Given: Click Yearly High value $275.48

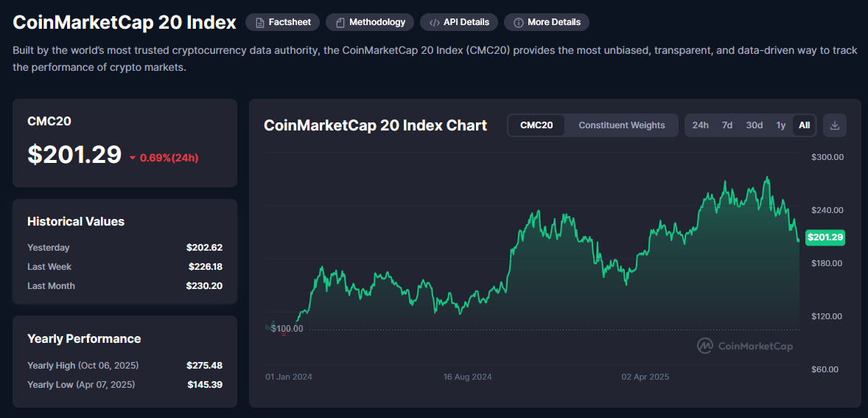Looking at the screenshot, I should pos(204,366).
